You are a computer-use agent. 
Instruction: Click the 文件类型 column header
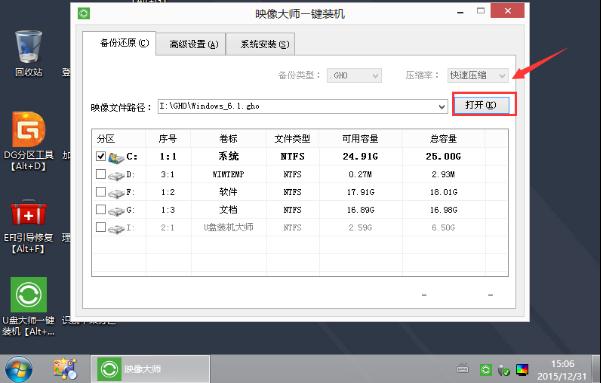pos(292,139)
